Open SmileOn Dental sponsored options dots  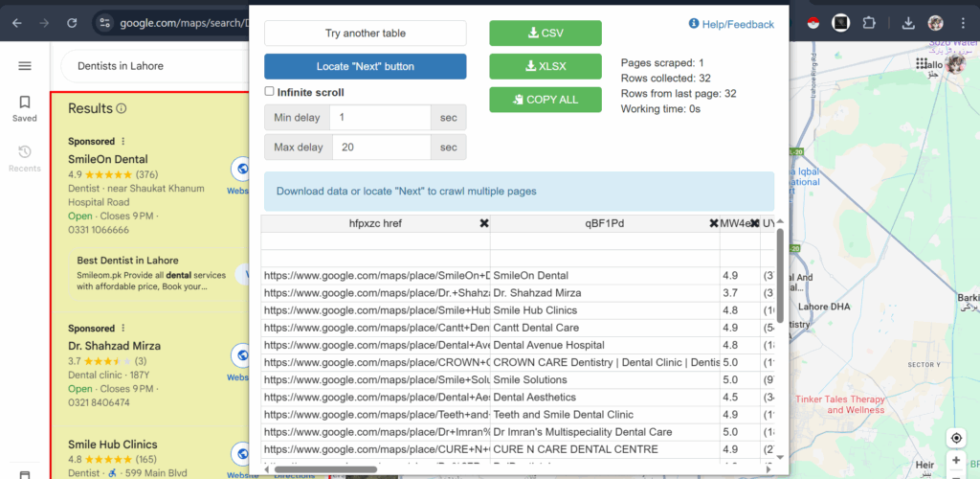(x=123, y=142)
